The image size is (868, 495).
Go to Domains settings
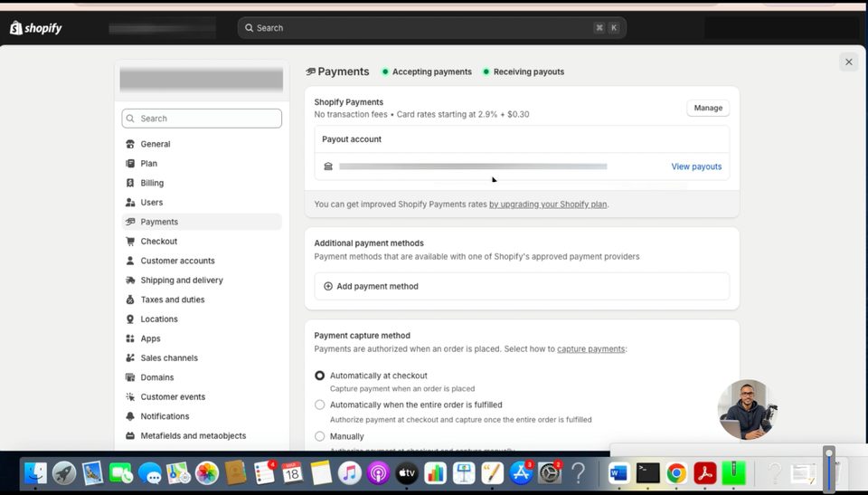[156, 377]
